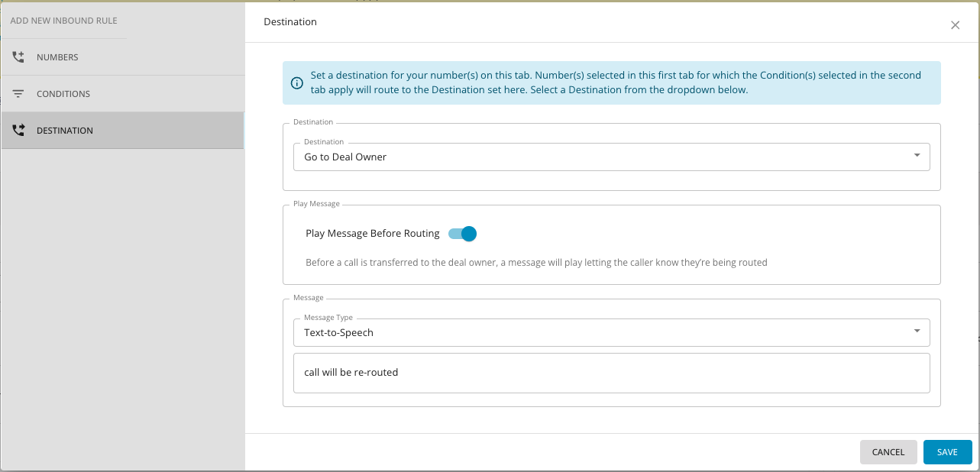The height and width of the screenshot is (472, 980).
Task: Click the 'Destination' dialog title
Action: 290,22
